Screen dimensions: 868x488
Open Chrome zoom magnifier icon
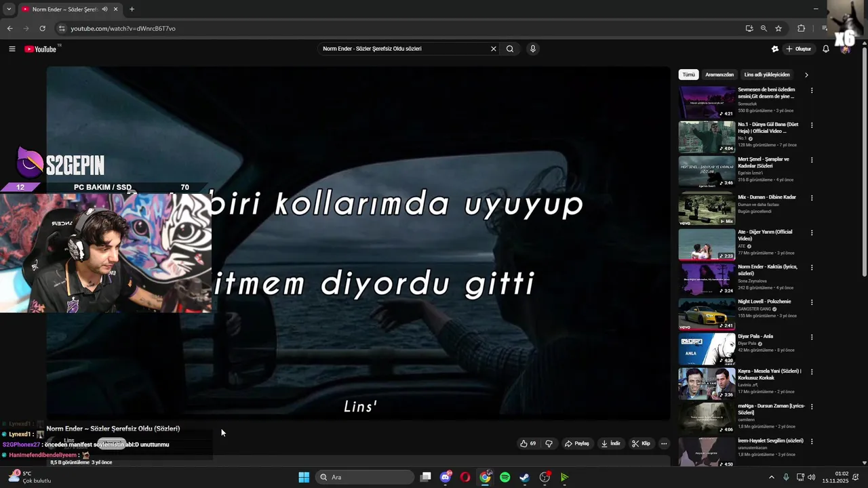[764, 28]
